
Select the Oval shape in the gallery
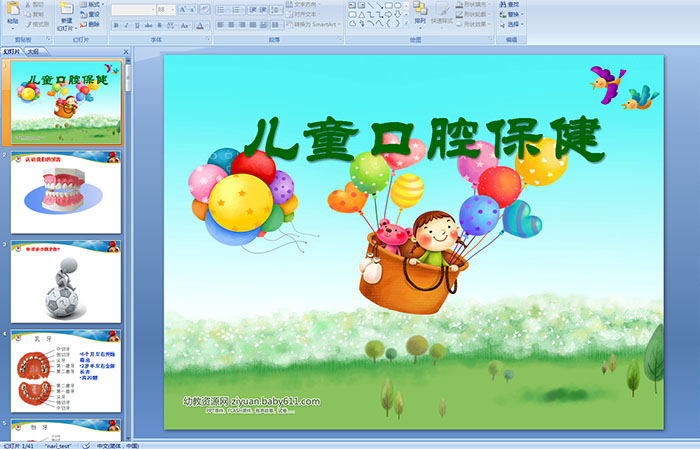tap(397, 5)
